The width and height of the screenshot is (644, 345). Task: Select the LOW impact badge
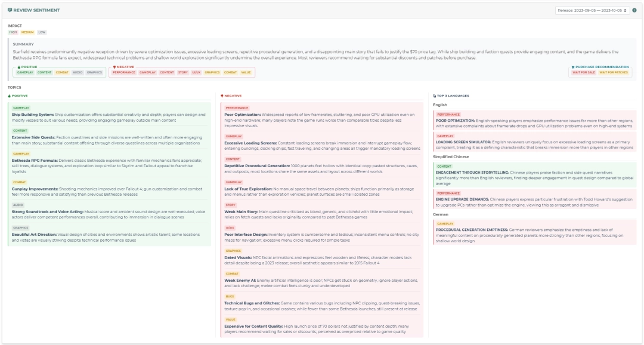coord(42,32)
